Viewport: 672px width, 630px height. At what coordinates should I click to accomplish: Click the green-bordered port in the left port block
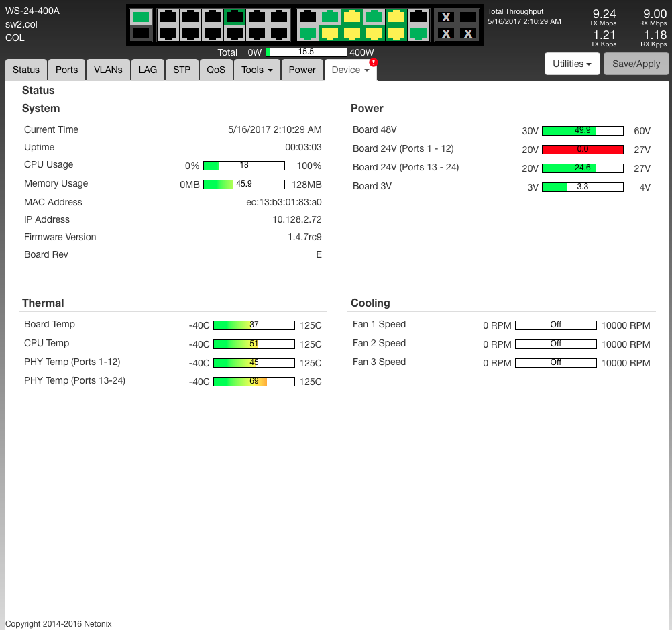point(235,17)
